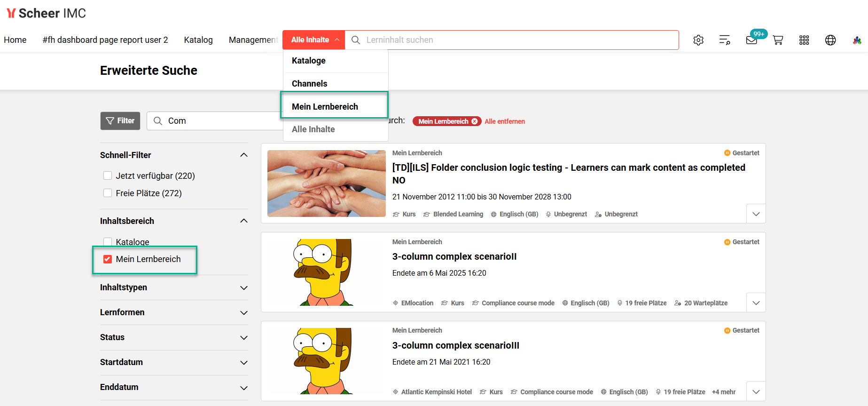
Task: Open the shopping cart
Action: pos(778,40)
